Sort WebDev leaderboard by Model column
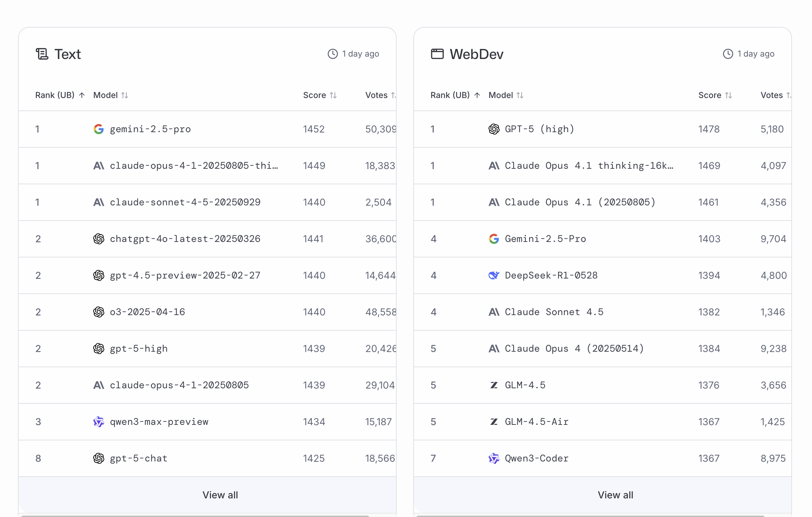The image size is (812, 517). pyautogui.click(x=506, y=95)
